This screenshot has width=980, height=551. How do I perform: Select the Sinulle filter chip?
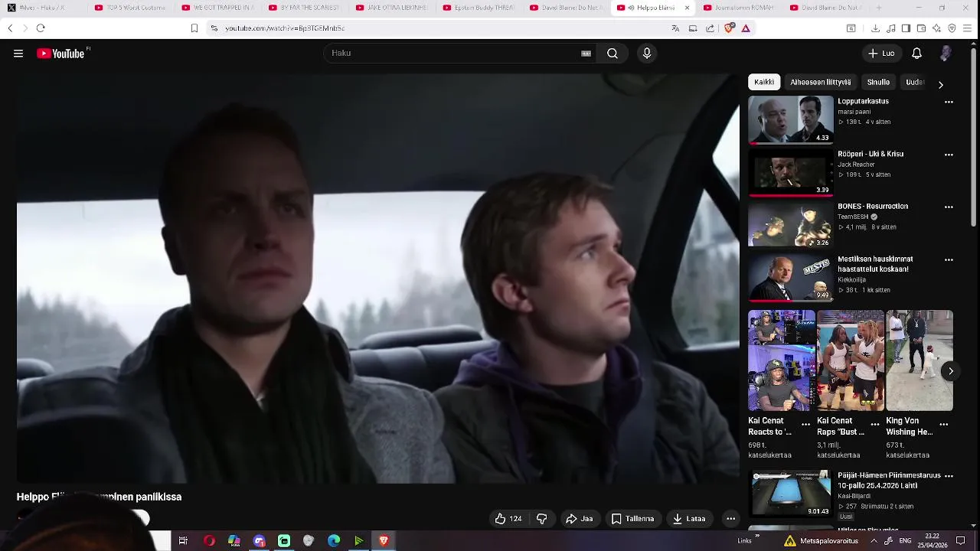coord(878,82)
